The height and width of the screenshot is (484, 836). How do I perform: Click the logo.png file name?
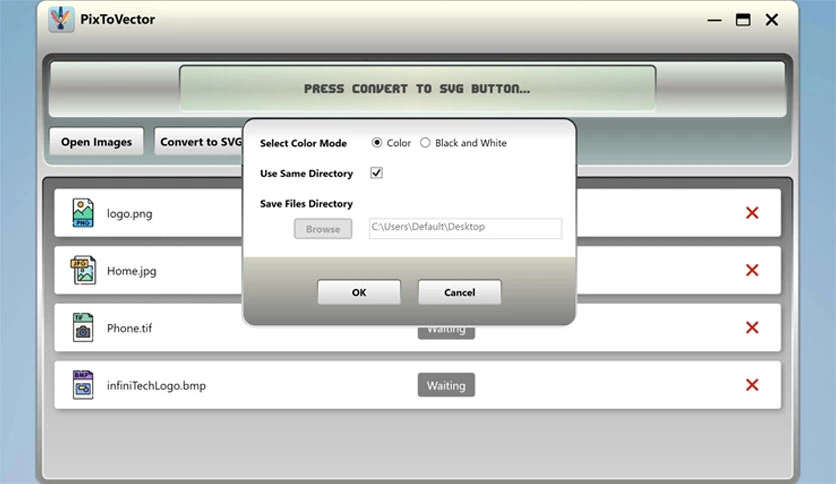pyautogui.click(x=130, y=213)
